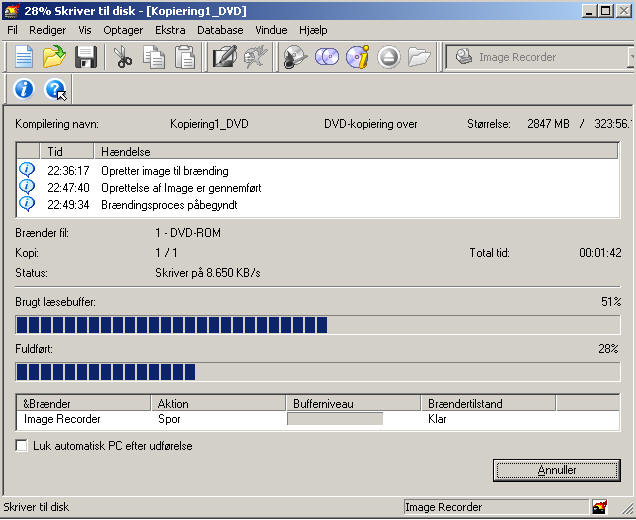Click the info icon beside 22:49:34 event

27,204
